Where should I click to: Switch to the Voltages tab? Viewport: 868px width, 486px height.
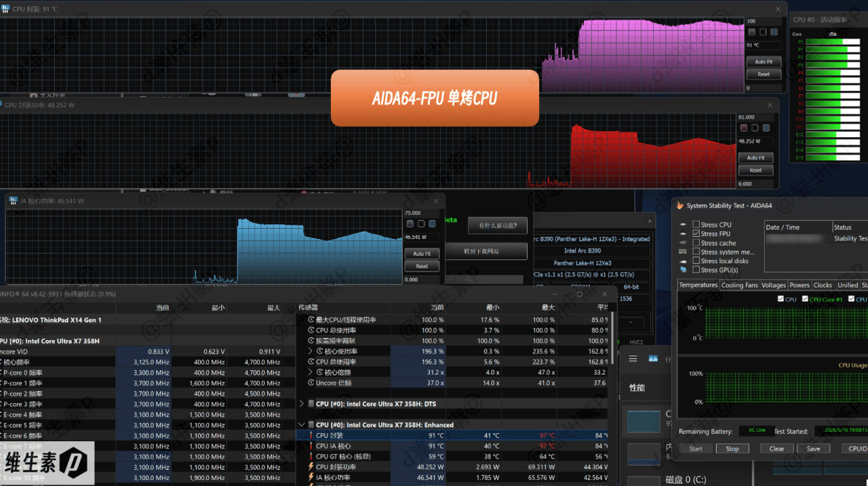(773, 285)
